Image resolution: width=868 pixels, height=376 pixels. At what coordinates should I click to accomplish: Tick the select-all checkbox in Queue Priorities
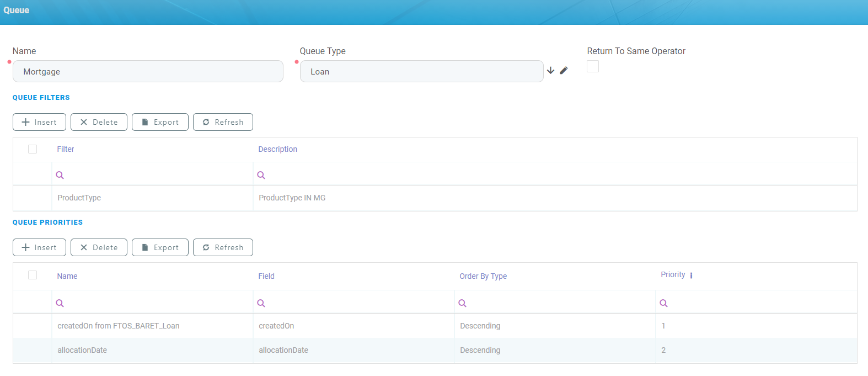point(33,275)
